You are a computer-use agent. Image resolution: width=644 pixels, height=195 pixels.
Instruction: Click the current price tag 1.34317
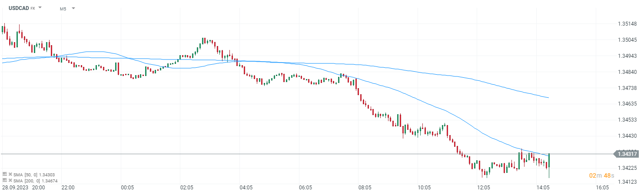pos(627,154)
